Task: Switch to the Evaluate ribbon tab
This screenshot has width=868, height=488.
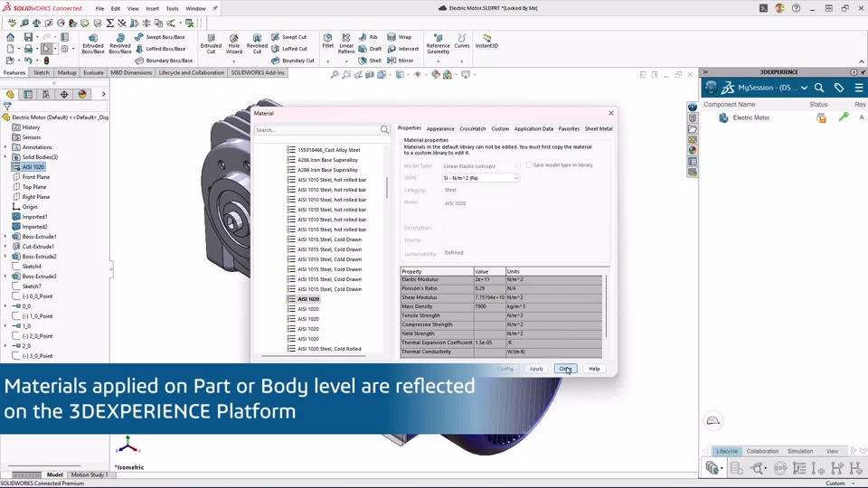Action: point(93,72)
